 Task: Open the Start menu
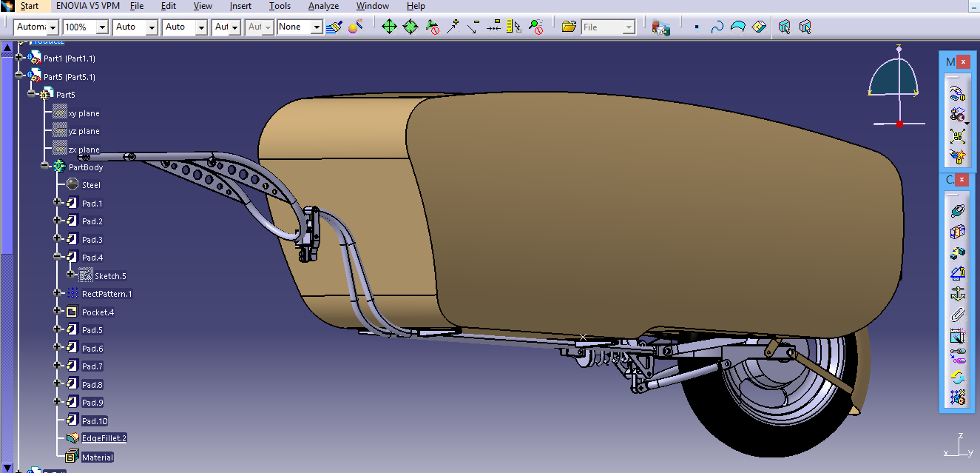click(x=30, y=6)
